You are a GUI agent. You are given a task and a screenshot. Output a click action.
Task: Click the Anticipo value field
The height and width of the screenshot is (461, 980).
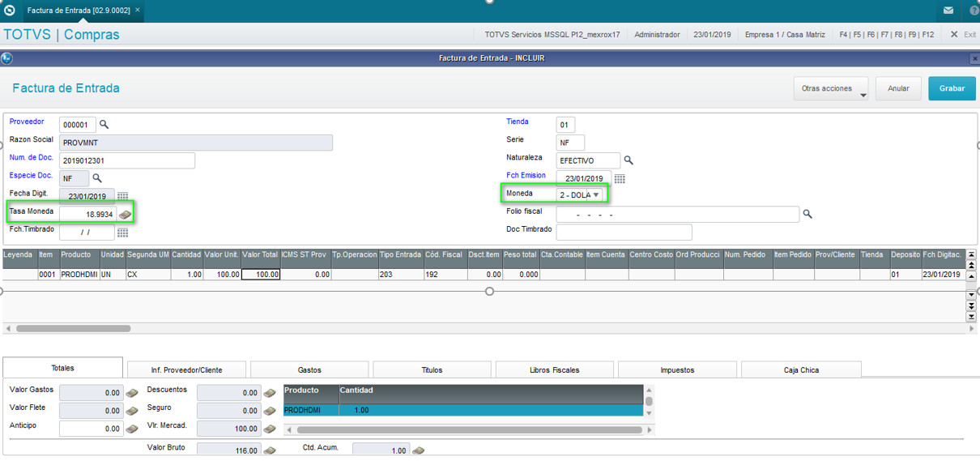coord(92,429)
